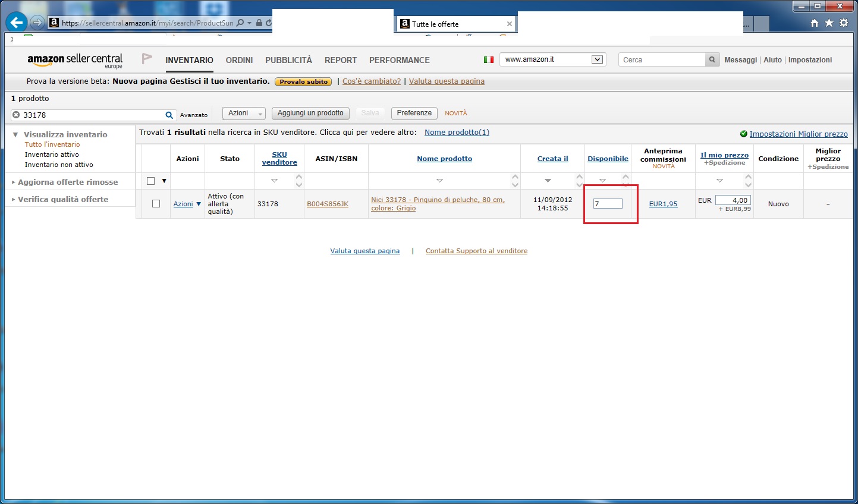Open the Cos'è cambiato? link
The image size is (858, 504).
point(372,81)
